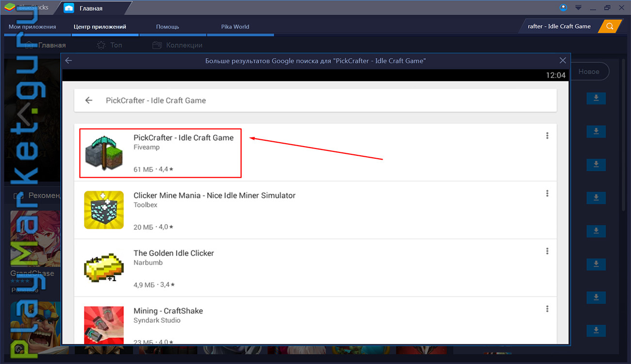
Task: Click the 12:04 clock in the status bar
Action: coord(556,75)
